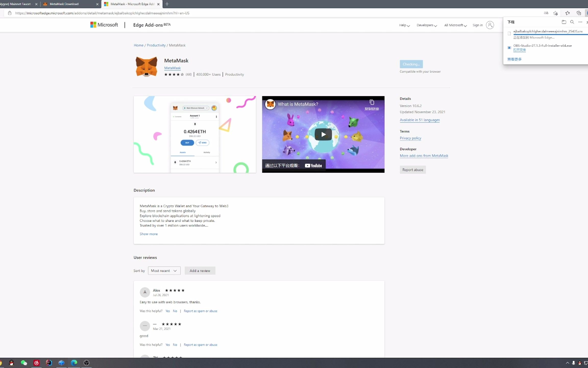Click the microphone icon in the system tray
The height and width of the screenshot is (368, 588).
point(573,363)
